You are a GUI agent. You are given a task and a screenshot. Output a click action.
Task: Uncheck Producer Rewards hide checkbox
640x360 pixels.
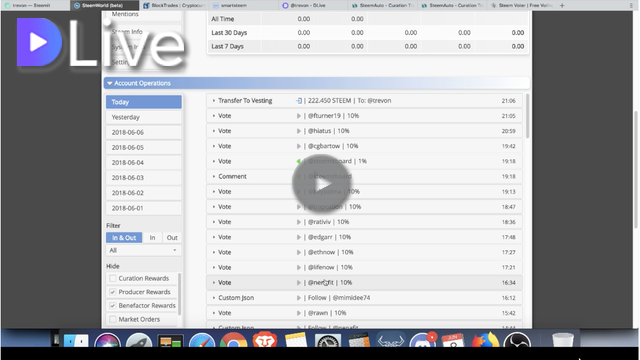113,292
